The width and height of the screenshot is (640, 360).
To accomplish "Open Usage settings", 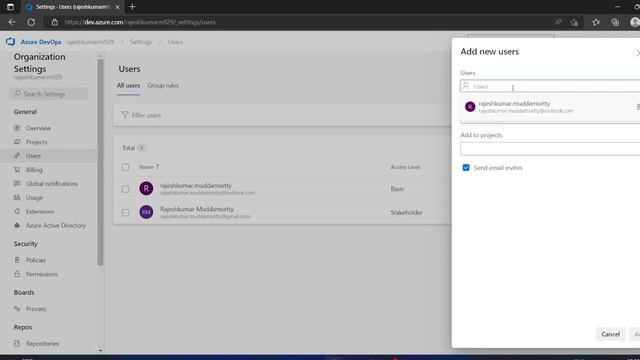I will (x=34, y=198).
